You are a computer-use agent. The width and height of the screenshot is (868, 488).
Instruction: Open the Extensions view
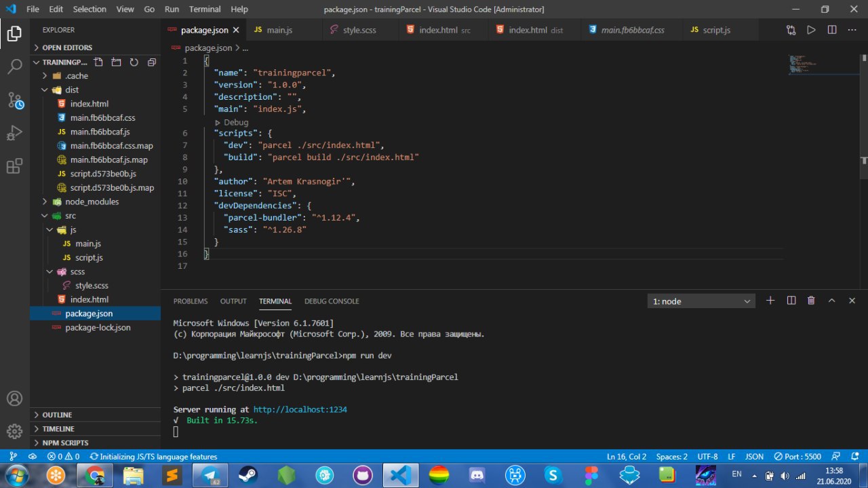pyautogui.click(x=14, y=166)
